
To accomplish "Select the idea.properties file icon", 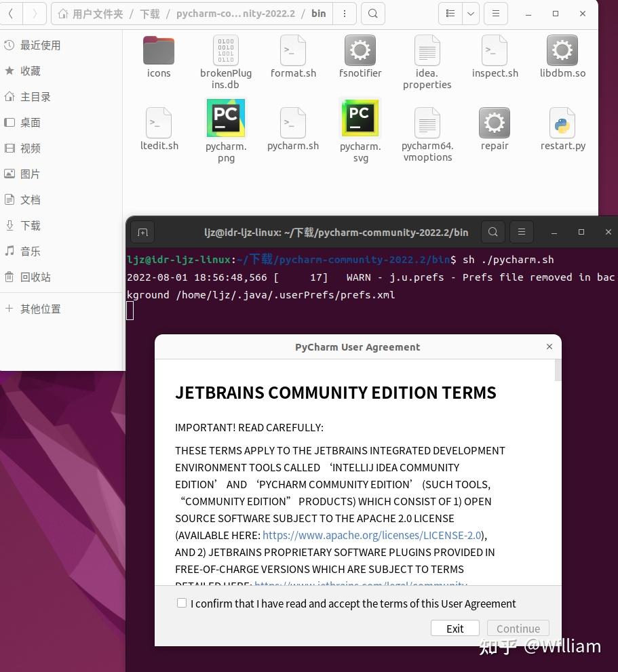I will [427, 51].
